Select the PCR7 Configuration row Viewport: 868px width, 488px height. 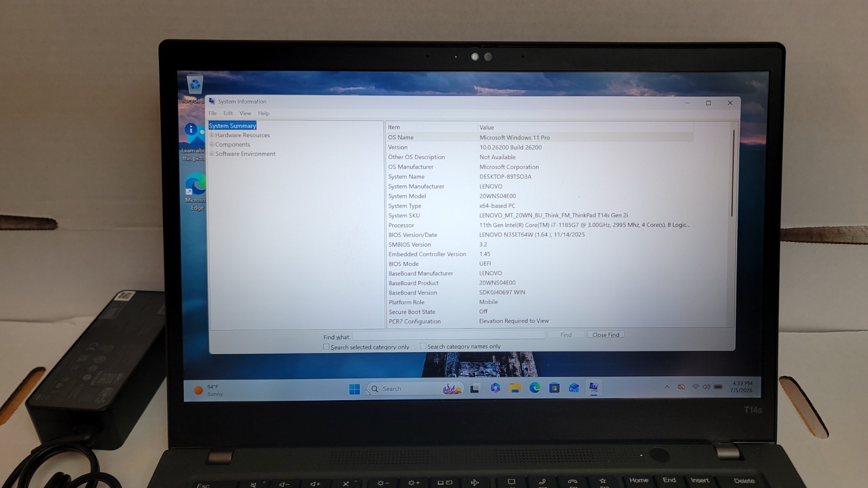click(539, 322)
